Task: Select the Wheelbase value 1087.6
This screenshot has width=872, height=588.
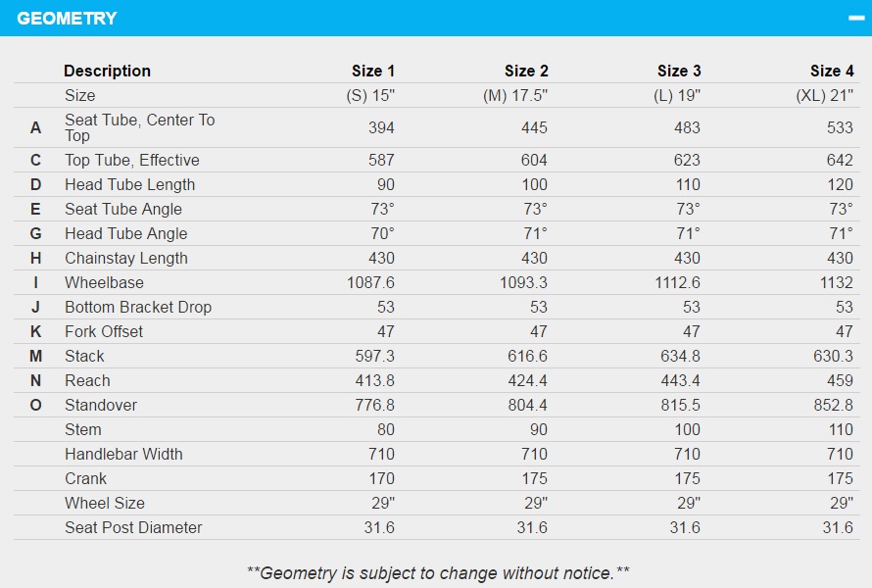Action: pyautogui.click(x=370, y=282)
